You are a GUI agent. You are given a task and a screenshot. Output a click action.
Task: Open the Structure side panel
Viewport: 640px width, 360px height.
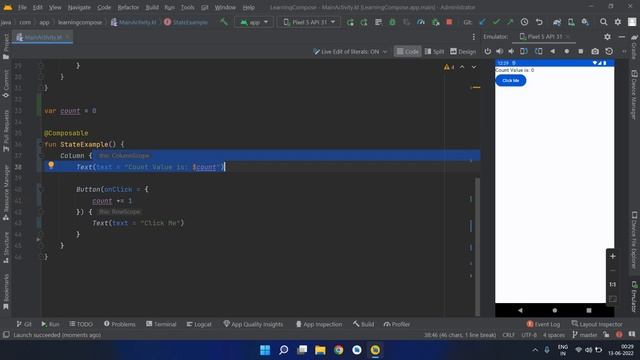[x=6, y=247]
